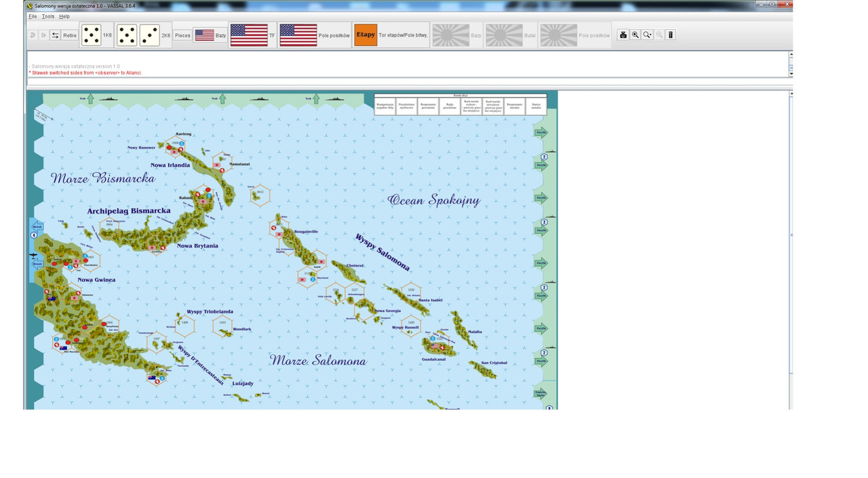Click 'Rozpoznanie morskie' track cell

point(515,105)
